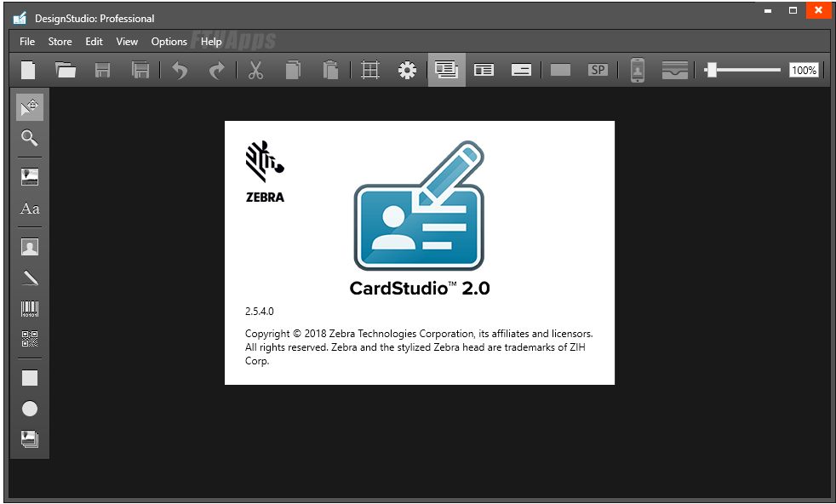
Task: Maximize the DesignStudio window
Action: tap(793, 11)
